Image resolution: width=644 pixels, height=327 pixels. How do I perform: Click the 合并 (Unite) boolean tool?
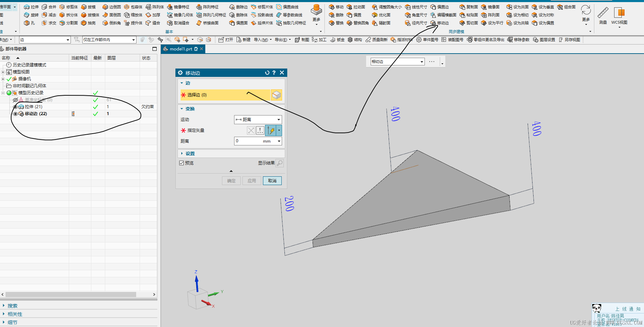click(x=49, y=7)
